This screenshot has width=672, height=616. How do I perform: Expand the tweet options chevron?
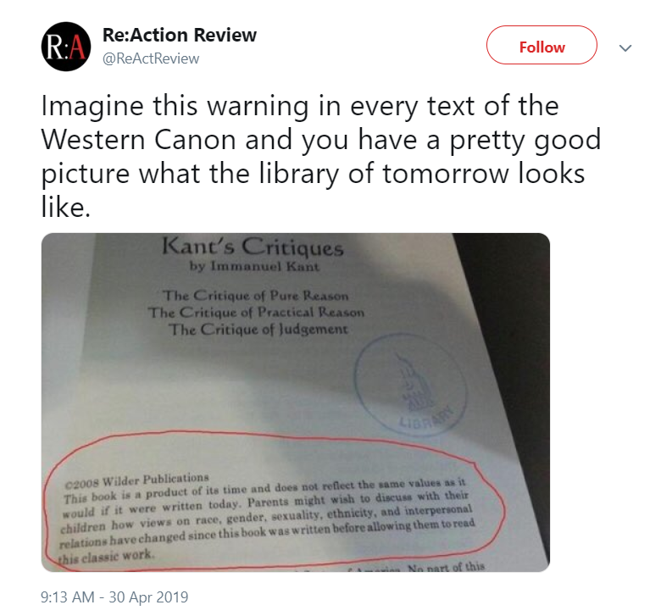tap(625, 48)
